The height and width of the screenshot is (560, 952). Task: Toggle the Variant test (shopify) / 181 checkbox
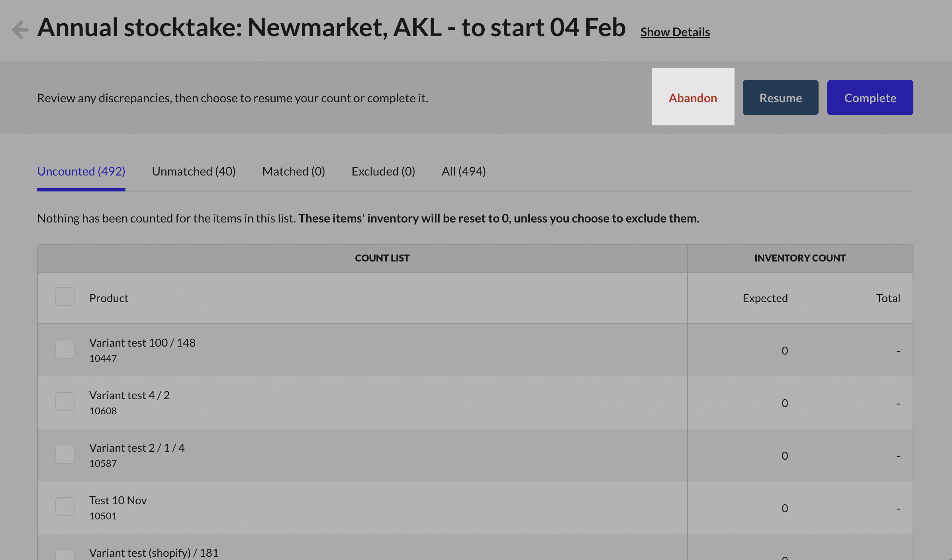click(x=65, y=555)
